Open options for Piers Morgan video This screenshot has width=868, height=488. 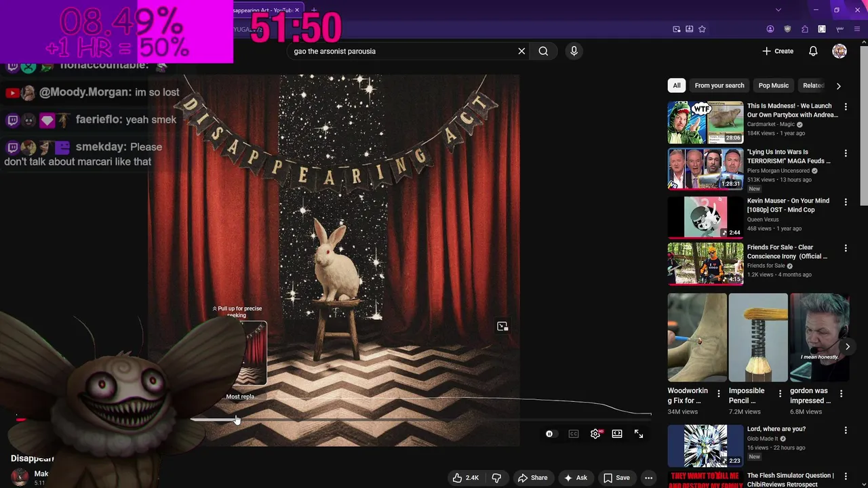[x=846, y=154]
